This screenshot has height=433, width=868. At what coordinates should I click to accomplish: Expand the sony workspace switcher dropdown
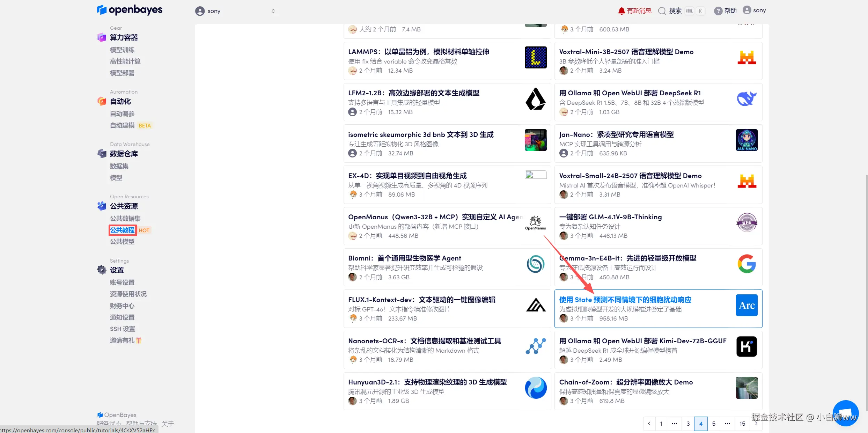pyautogui.click(x=273, y=11)
